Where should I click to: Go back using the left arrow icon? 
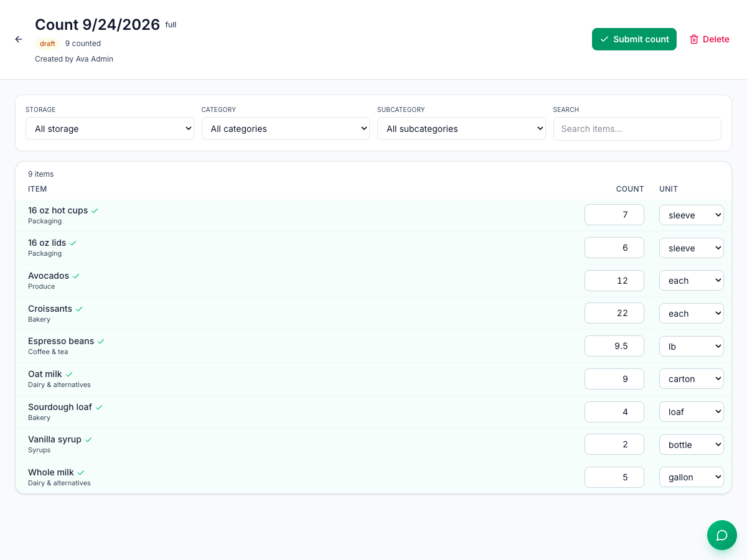coord(19,39)
